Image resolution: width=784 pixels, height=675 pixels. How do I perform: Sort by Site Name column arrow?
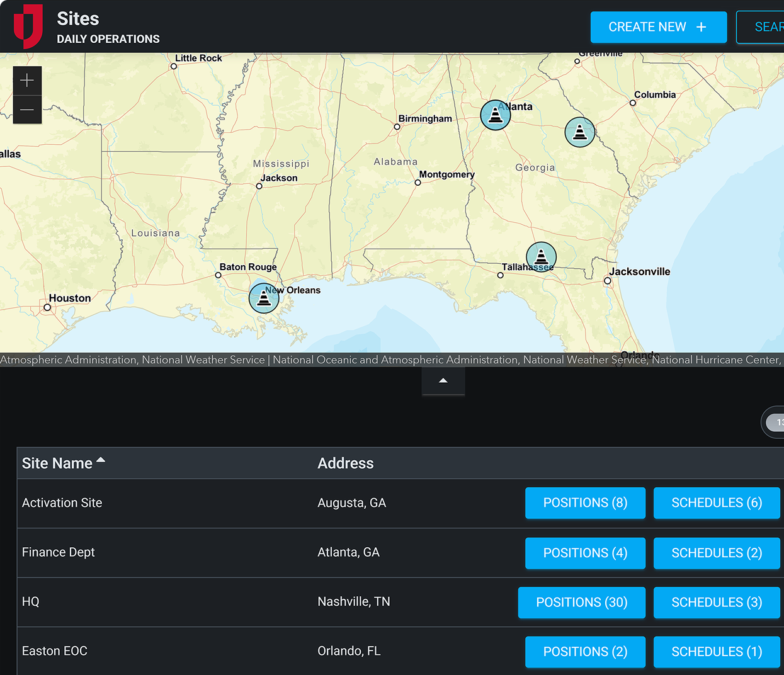click(101, 460)
